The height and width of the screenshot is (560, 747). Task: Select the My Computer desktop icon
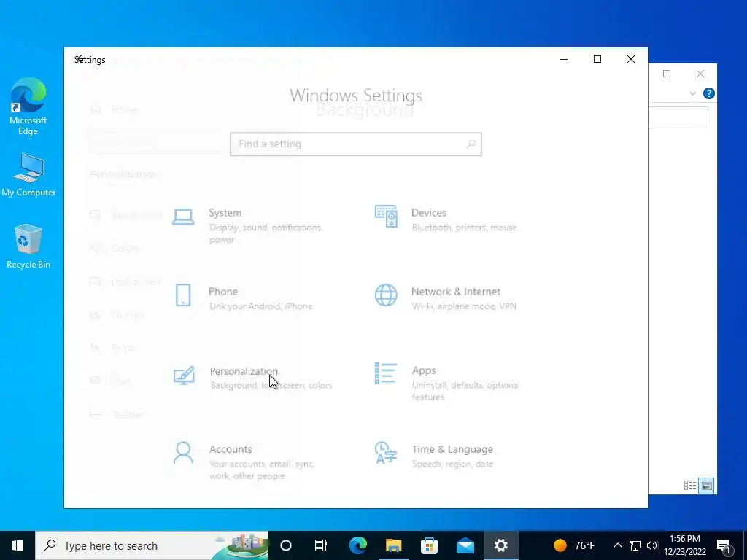point(28,175)
